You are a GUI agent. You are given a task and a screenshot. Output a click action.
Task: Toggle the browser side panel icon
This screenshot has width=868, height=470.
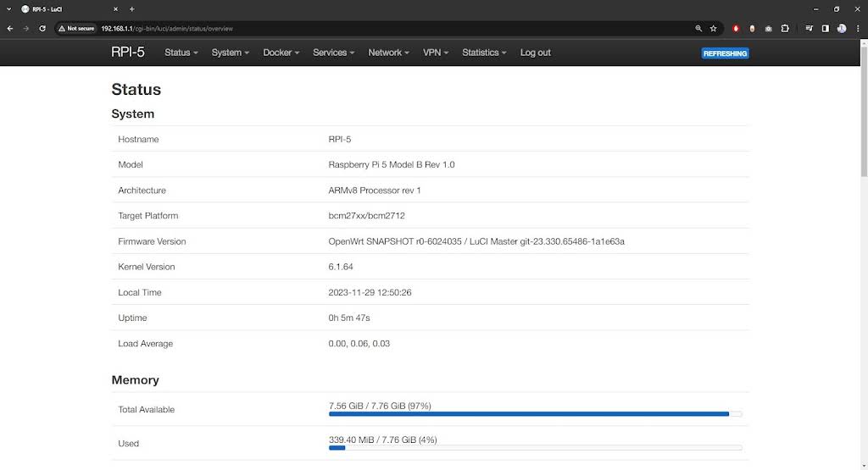tap(825, 28)
